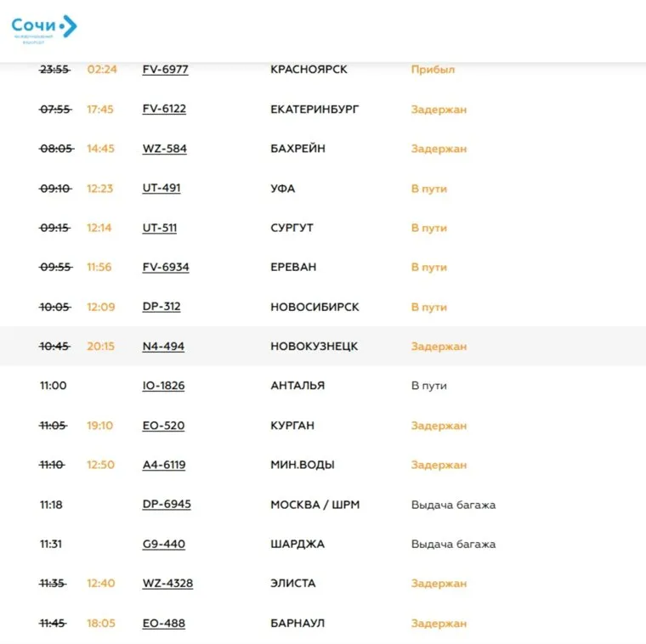Open flight FV-6934 from Yerevan
This screenshot has width=646, height=644.
click(x=166, y=267)
